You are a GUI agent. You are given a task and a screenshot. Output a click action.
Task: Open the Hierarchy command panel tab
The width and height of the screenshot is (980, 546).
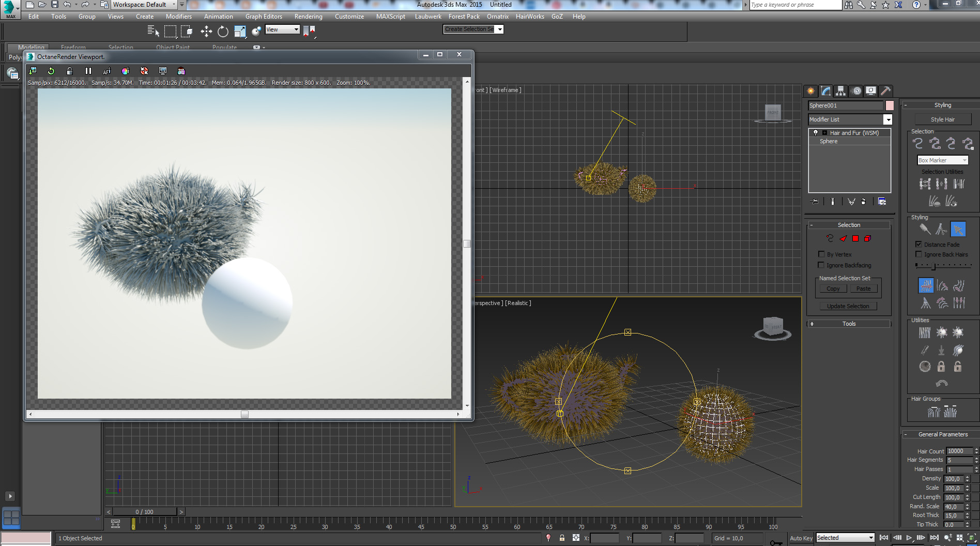(x=841, y=91)
